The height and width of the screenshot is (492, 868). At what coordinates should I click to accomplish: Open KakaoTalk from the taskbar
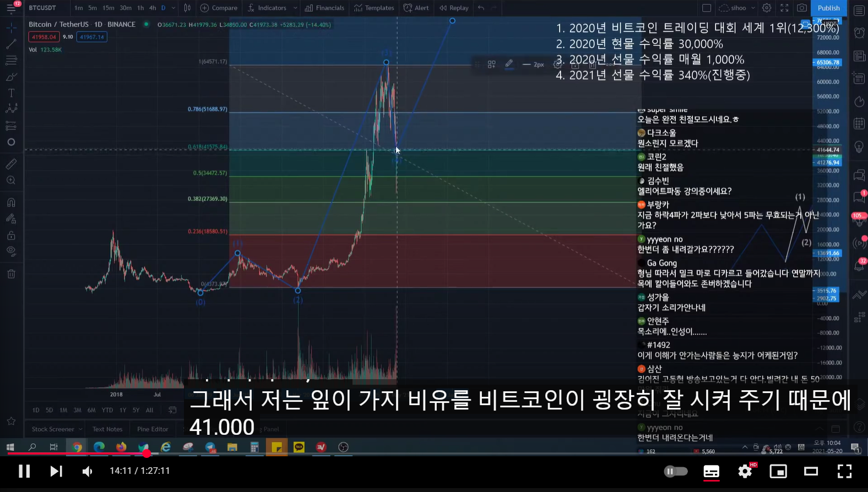(x=299, y=447)
